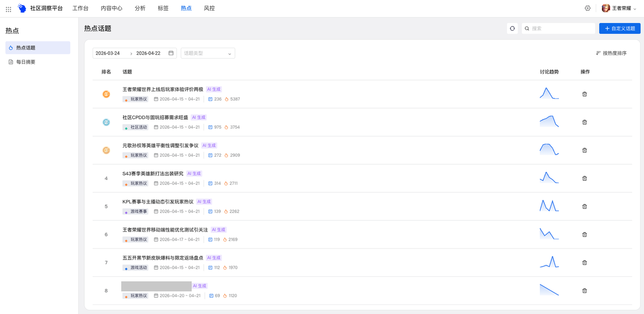The height and width of the screenshot is (314, 644).
Task: Open topic 元歌孙权等英雄平衡性调整引发争议
Action: tap(160, 146)
